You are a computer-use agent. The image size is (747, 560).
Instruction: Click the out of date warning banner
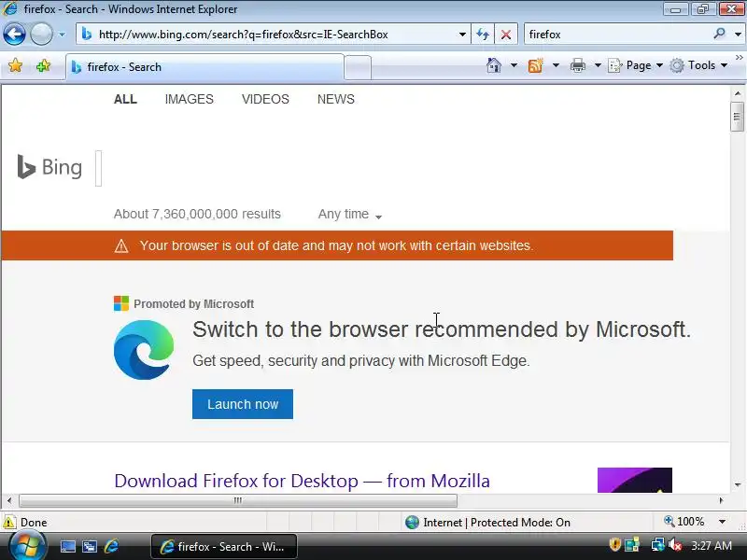click(x=337, y=245)
